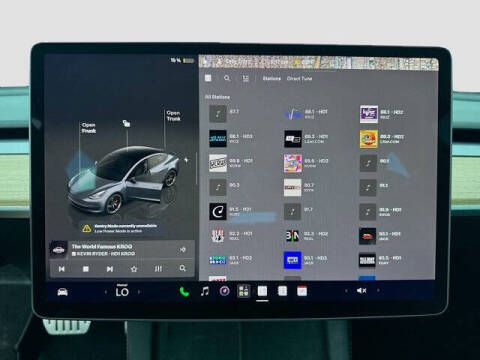The width and height of the screenshot is (480, 360).
Task: Favorite the current station with star
Action: [134, 269]
